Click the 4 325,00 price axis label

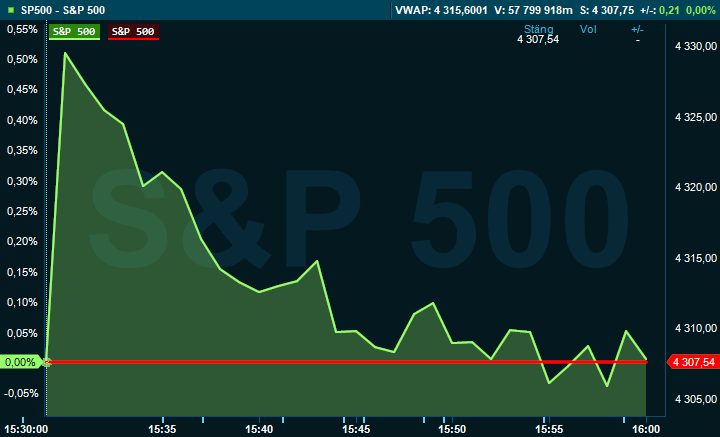pos(696,118)
